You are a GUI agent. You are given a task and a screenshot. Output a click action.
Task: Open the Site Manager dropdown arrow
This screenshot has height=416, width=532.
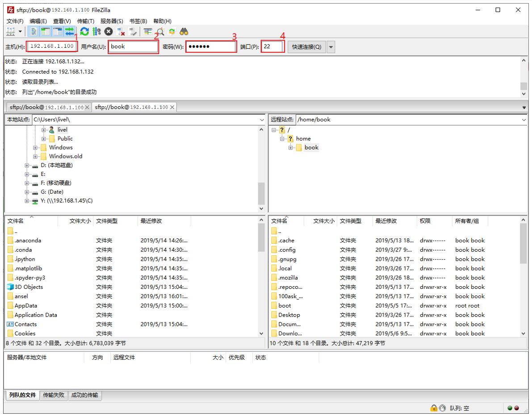tap(21, 32)
